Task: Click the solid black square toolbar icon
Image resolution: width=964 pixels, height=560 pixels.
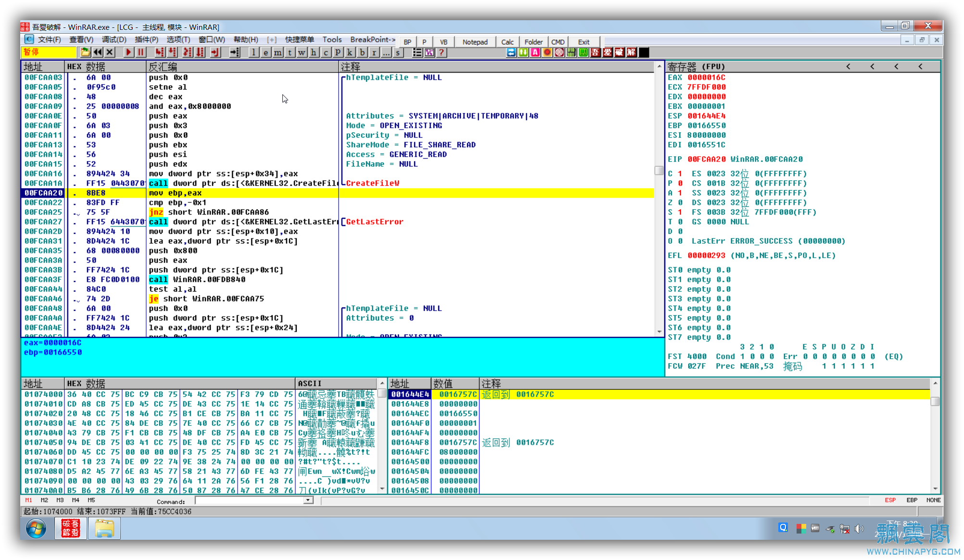Action: [x=643, y=52]
